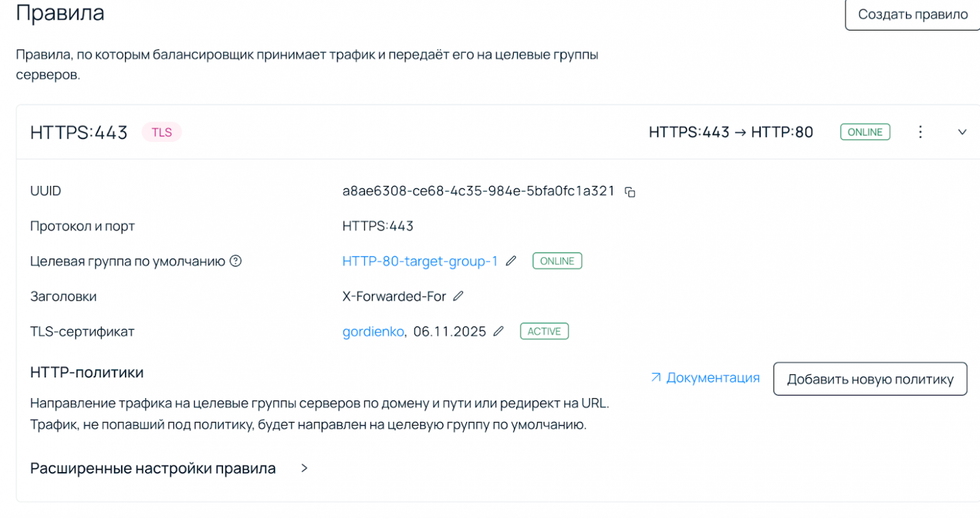Open the gordienko certificate link
Screen dimensions: 980x518
click(x=373, y=332)
